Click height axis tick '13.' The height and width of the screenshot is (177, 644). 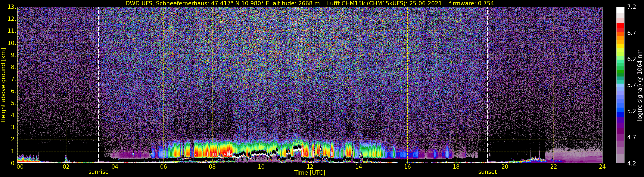click(12, 7)
